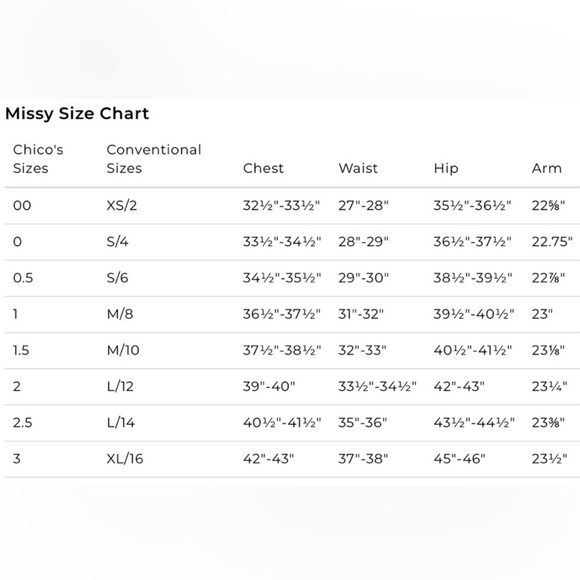Select the Chico's Sizes column header

38,159
